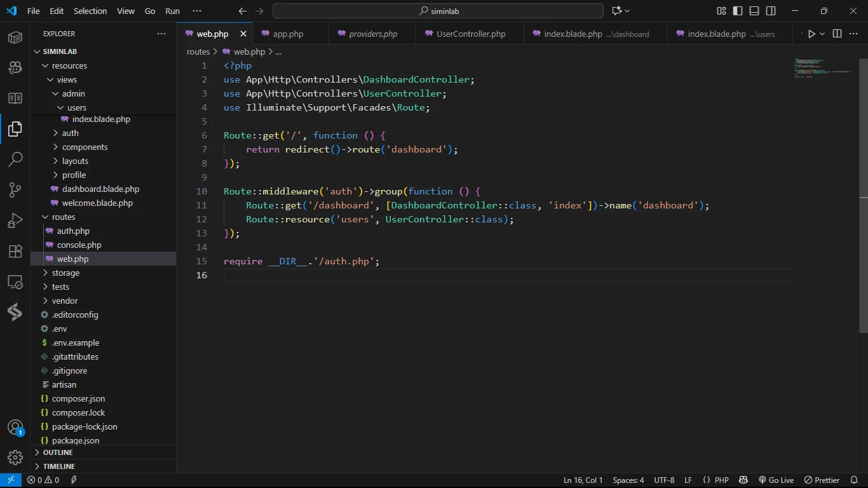
Task: Click the Manage gear icon
Action: (15, 457)
